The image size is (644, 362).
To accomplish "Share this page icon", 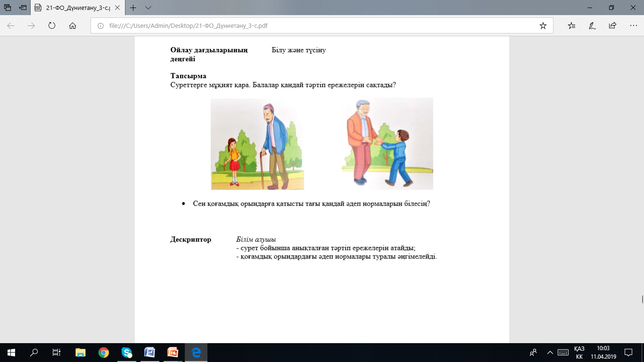I will (612, 26).
